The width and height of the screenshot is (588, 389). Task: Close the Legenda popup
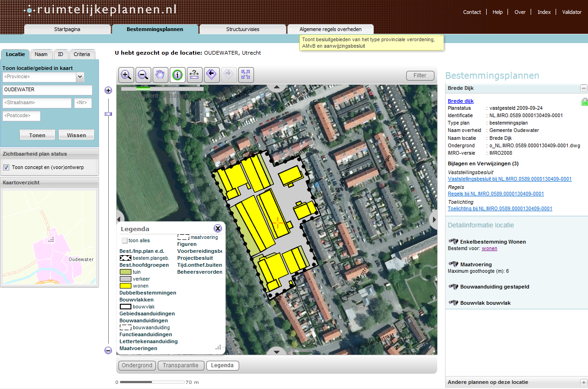[217, 228]
